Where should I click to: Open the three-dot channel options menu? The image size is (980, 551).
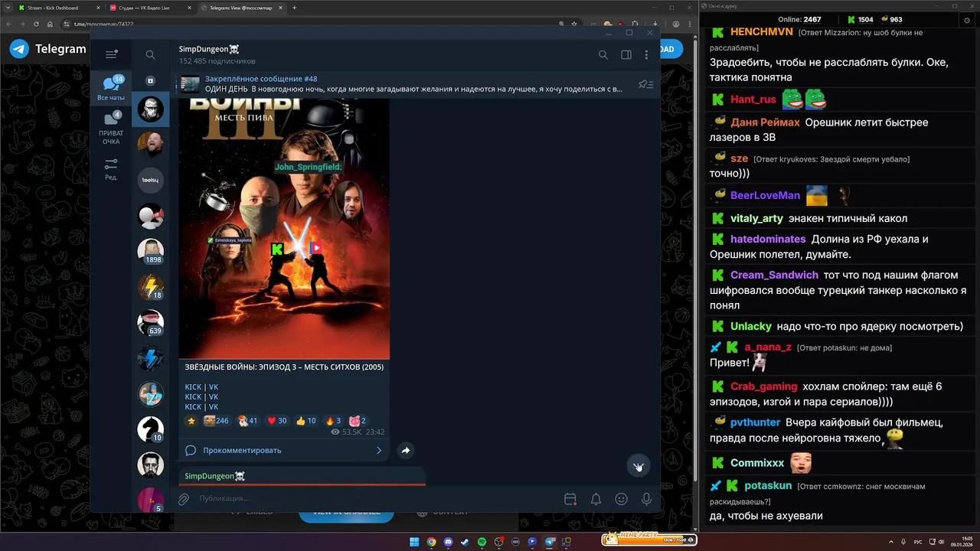pos(647,54)
